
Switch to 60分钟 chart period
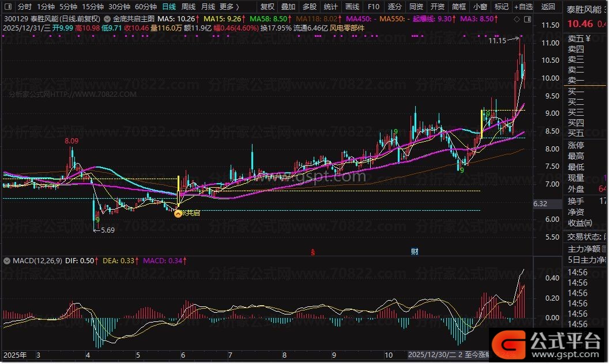pyautogui.click(x=145, y=7)
